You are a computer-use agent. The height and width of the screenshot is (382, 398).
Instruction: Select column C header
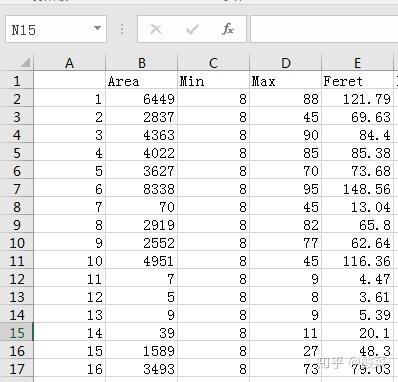coord(214,63)
